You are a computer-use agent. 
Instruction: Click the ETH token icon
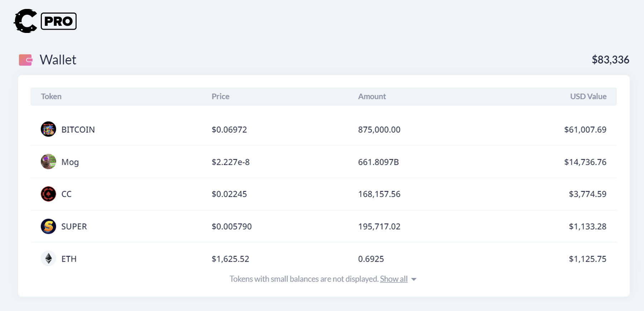click(x=48, y=258)
